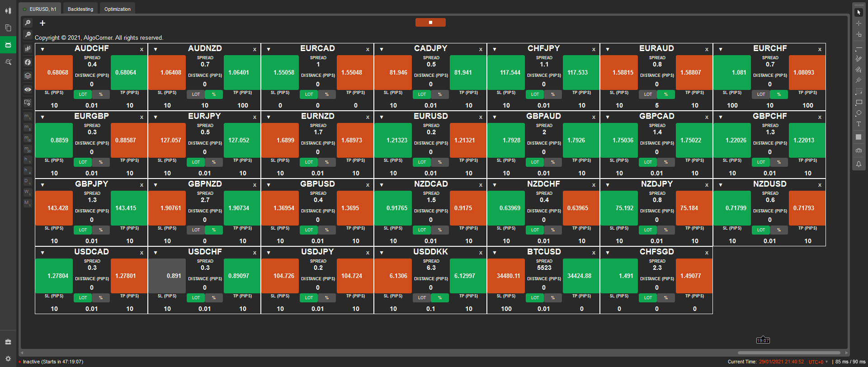Select the equidistant channel tool

pyautogui.click(x=859, y=69)
